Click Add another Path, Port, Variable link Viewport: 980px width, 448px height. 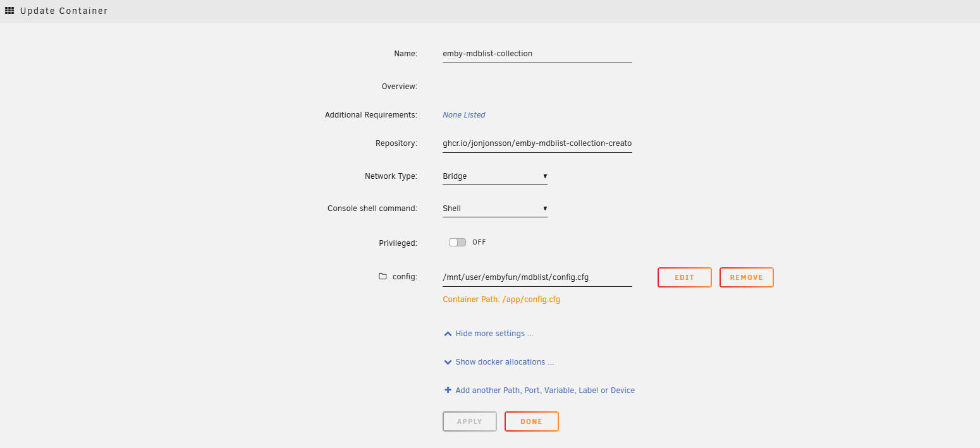[x=544, y=390]
